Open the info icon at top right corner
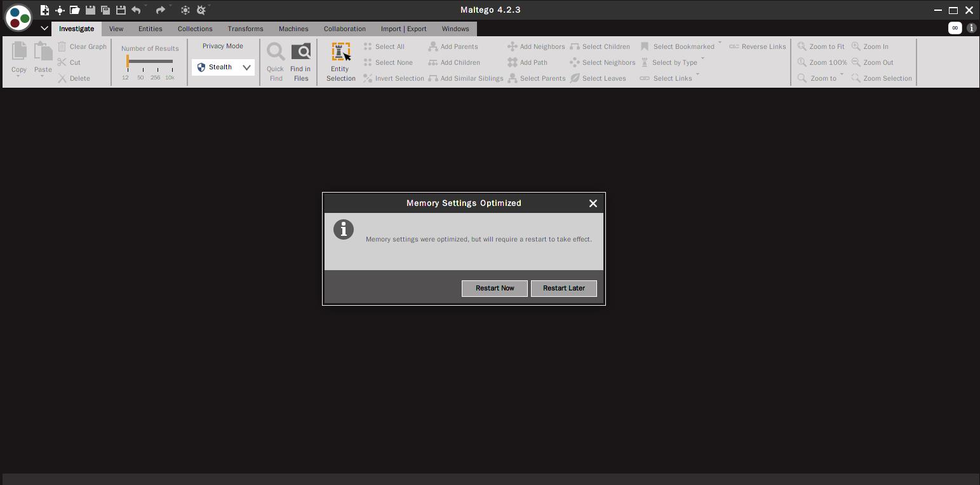The height and width of the screenshot is (485, 980). coord(972,28)
